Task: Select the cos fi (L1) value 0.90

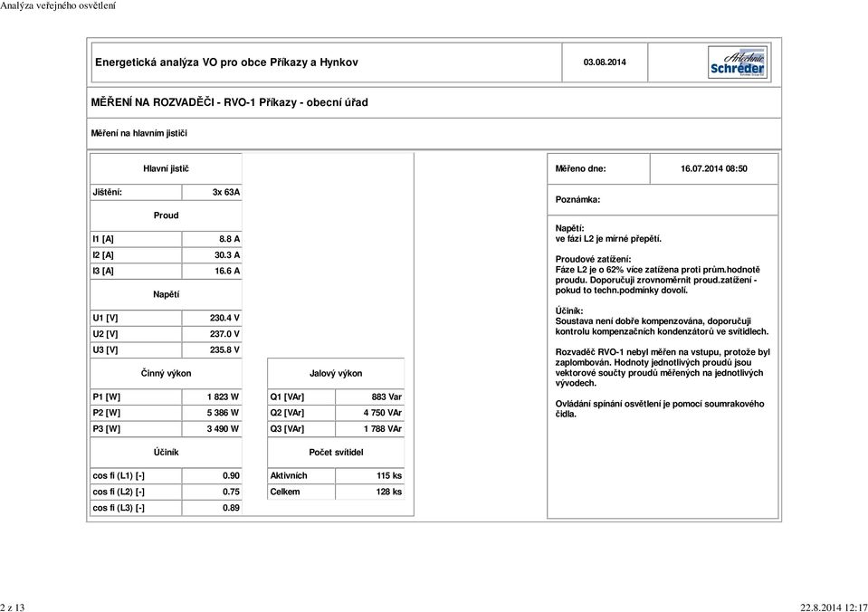Action: 232,476
